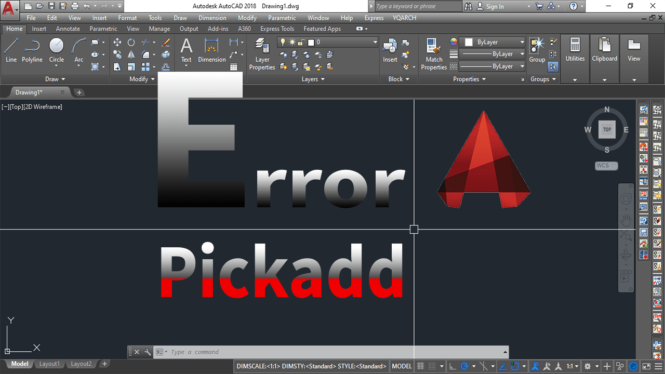Switch to the Layout1 tab
Viewport: 665px width, 374px height.
pos(49,364)
